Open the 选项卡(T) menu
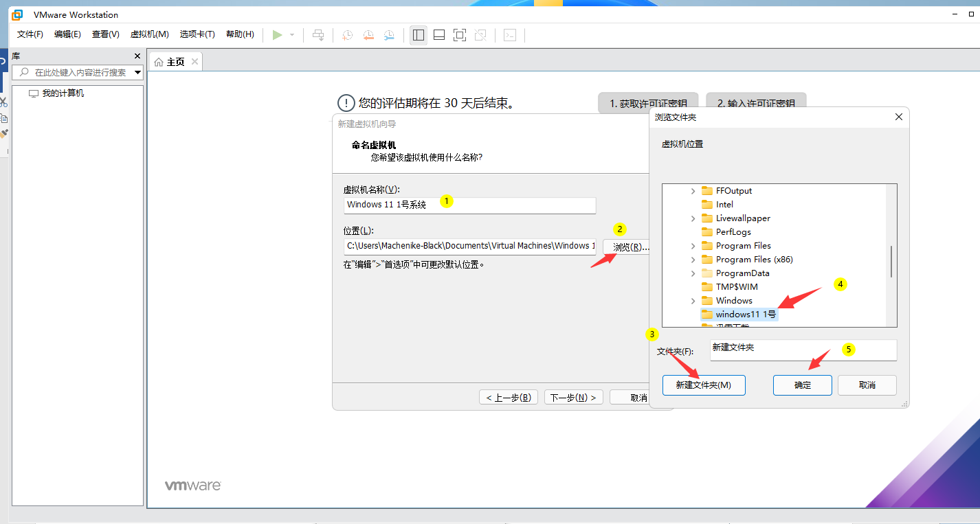Image resolution: width=980 pixels, height=524 pixels. 197,34
